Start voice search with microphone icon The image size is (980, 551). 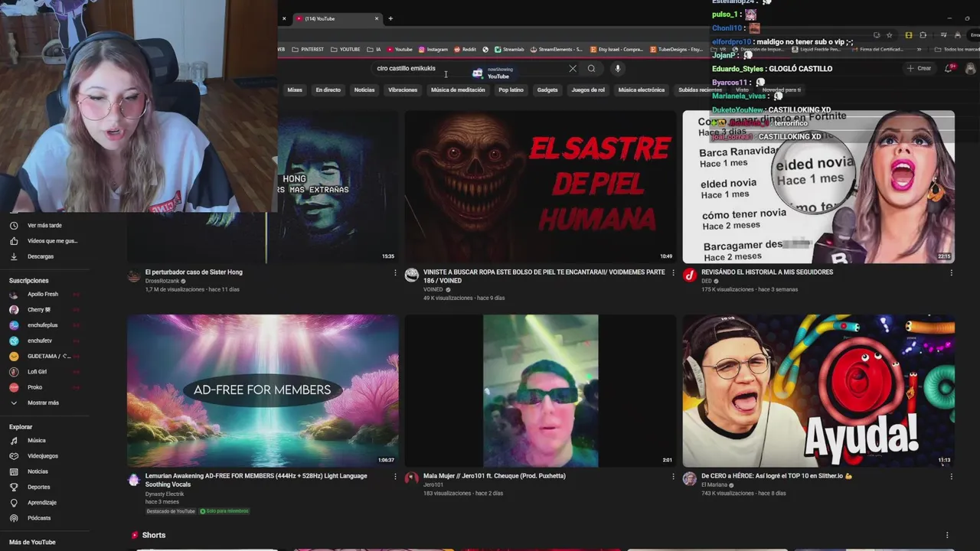click(618, 69)
